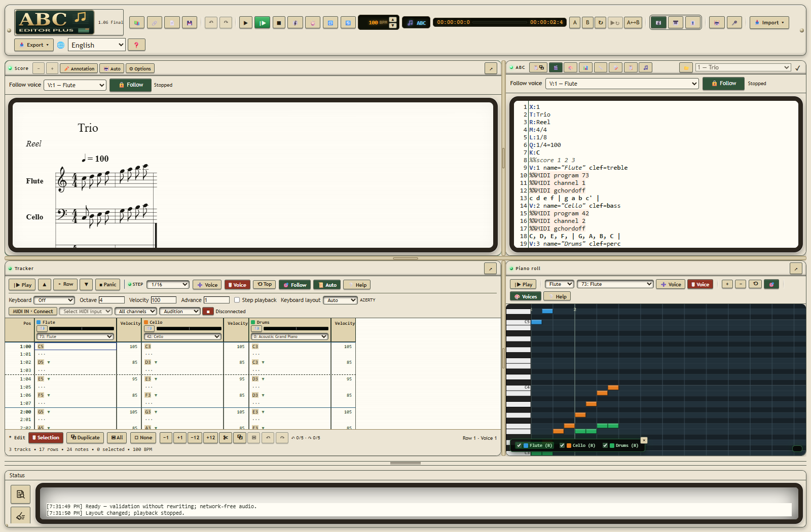Click the checkmark validate icon beside tune selector
The height and width of the screenshot is (532, 811).
(x=797, y=67)
